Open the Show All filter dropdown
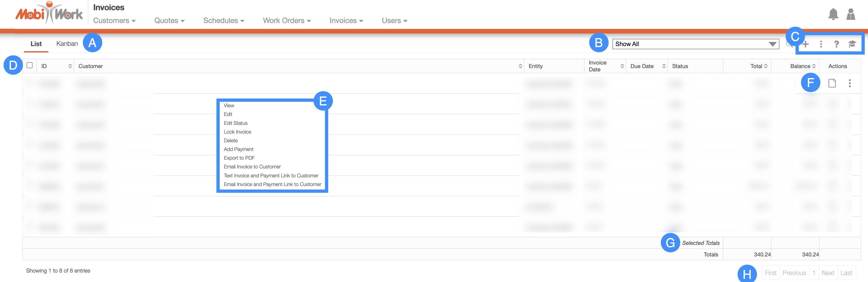 pos(695,44)
